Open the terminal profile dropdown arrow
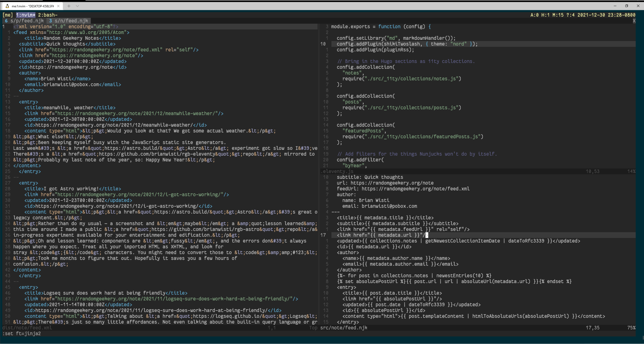The width and height of the screenshot is (644, 344). tap(77, 6)
